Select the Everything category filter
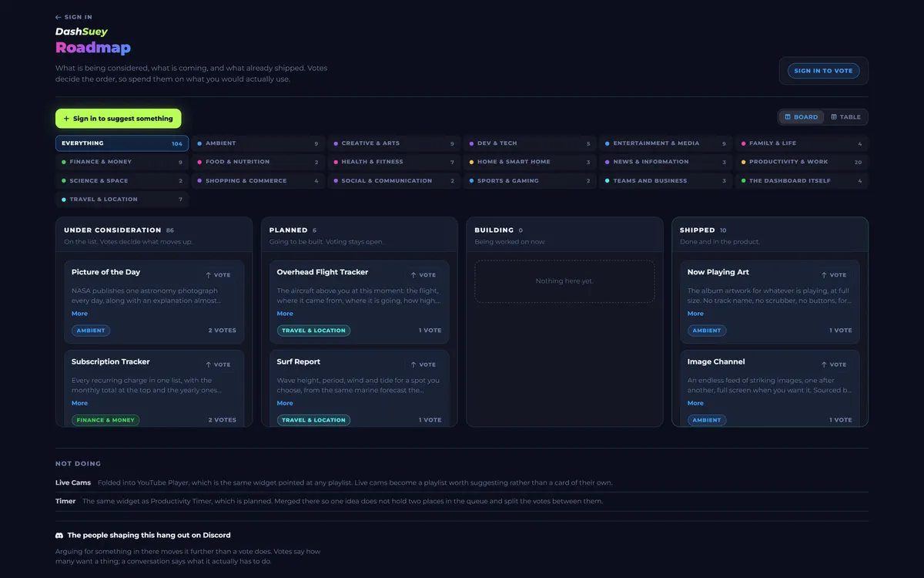Image resolution: width=924 pixels, height=578 pixels. tap(122, 143)
